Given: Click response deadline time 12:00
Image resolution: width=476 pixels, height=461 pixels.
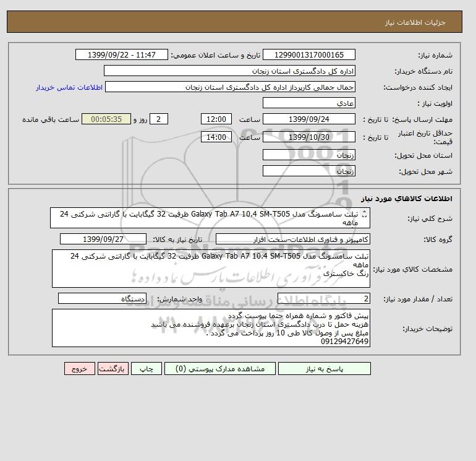Looking at the screenshot, I should [x=216, y=119].
